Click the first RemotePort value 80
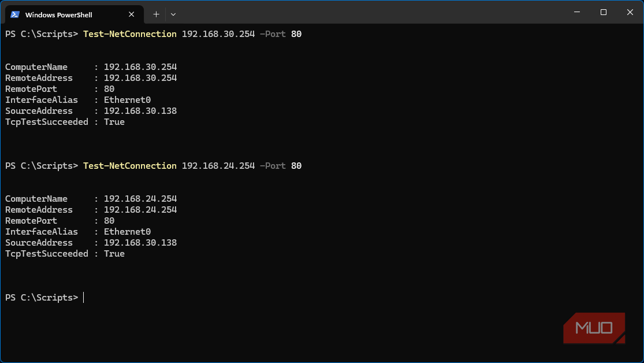 point(109,89)
